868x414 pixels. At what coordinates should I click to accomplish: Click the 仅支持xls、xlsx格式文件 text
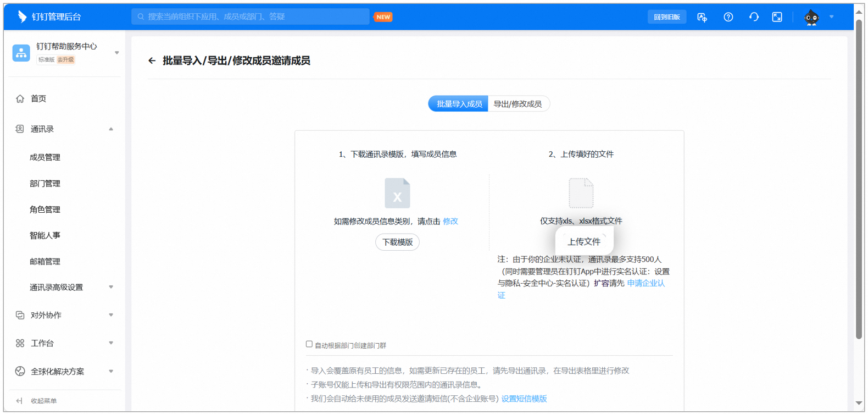(581, 221)
